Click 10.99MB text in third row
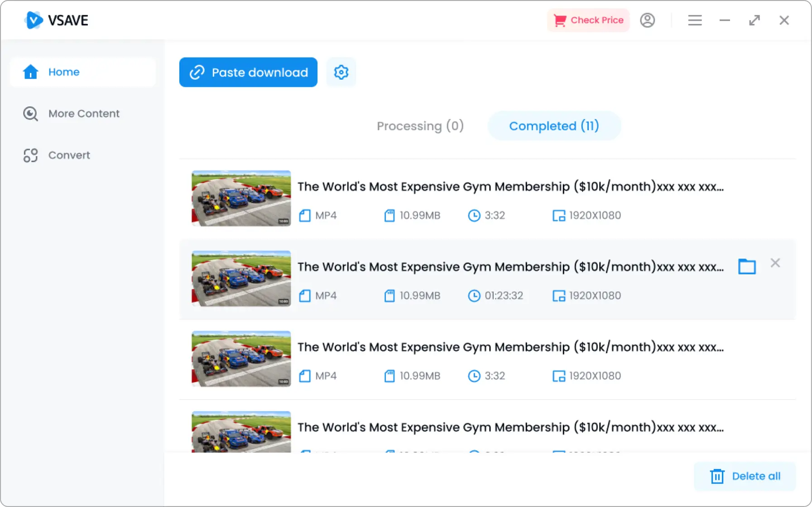This screenshot has width=812, height=507. coord(420,376)
